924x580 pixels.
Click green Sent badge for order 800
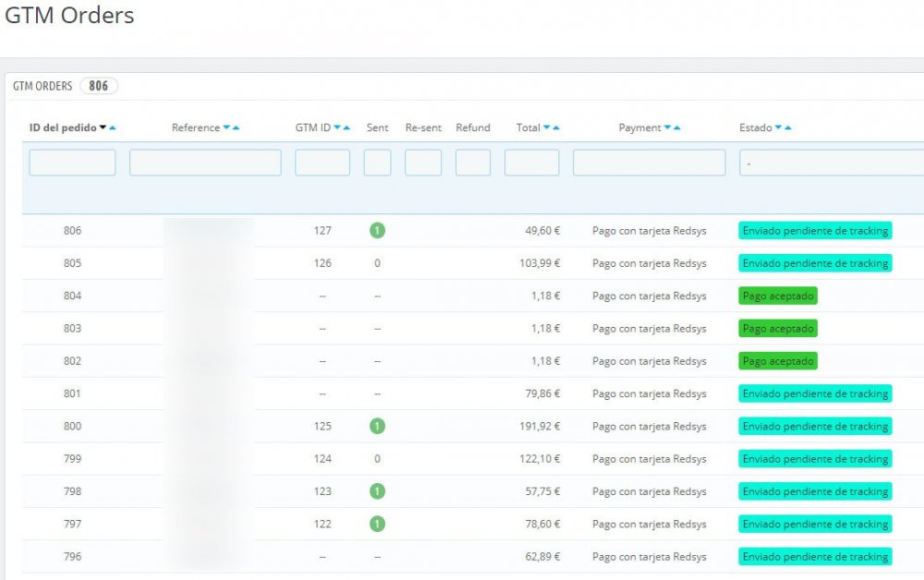point(377,427)
